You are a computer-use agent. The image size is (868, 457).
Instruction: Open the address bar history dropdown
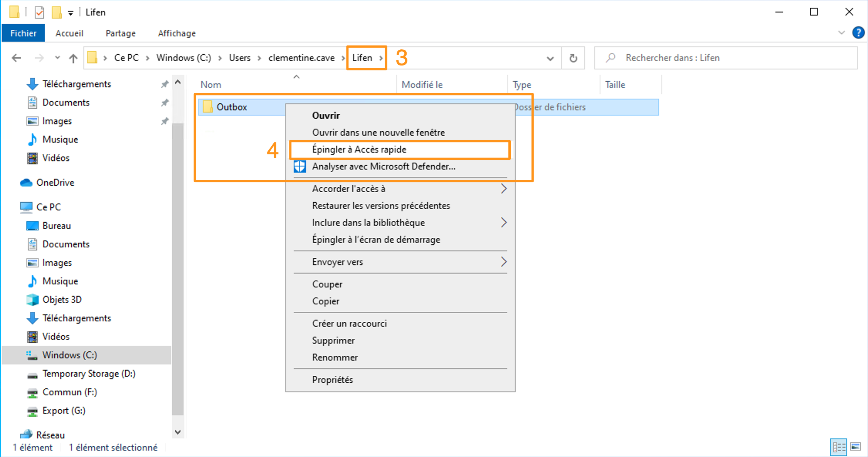click(550, 58)
